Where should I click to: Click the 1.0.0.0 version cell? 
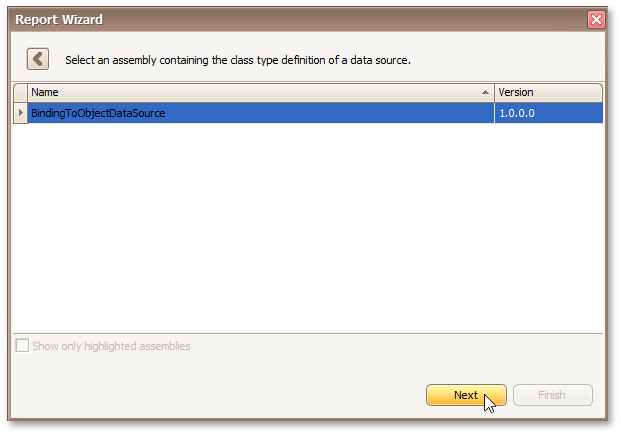click(548, 113)
